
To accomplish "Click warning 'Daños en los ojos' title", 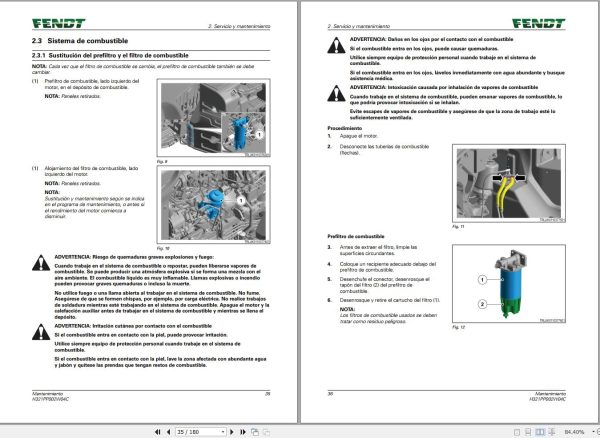I will coord(432,39).
